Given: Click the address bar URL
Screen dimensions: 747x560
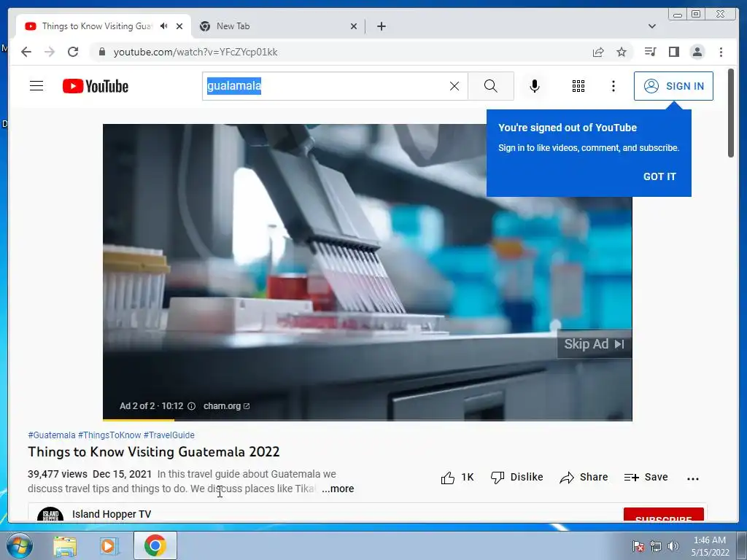Looking at the screenshot, I should coord(196,52).
